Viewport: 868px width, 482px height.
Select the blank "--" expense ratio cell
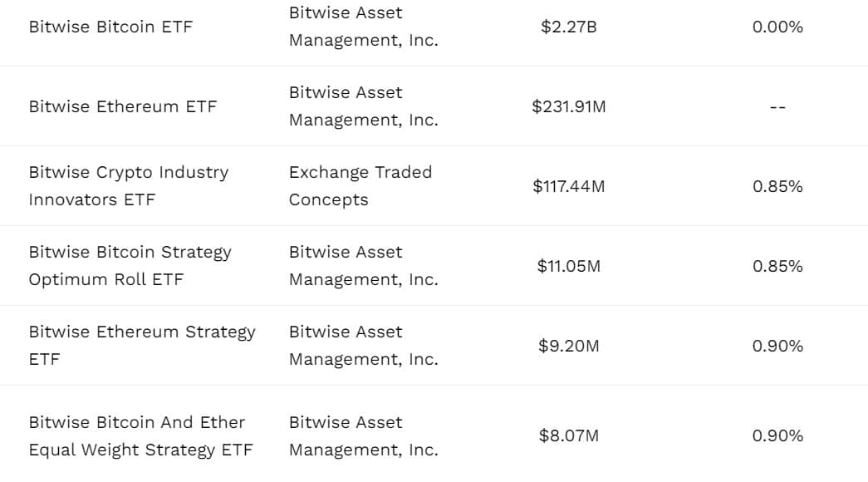point(777,107)
